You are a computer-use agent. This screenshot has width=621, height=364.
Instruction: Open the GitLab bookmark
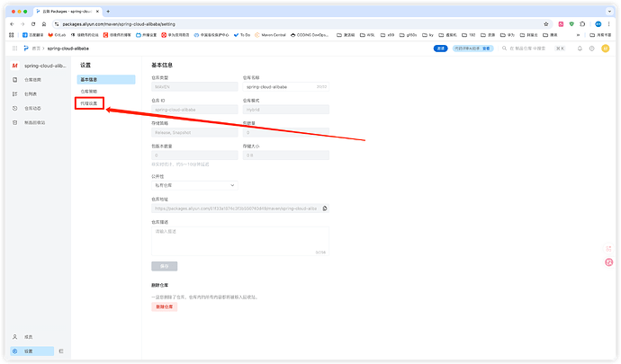(x=57, y=35)
